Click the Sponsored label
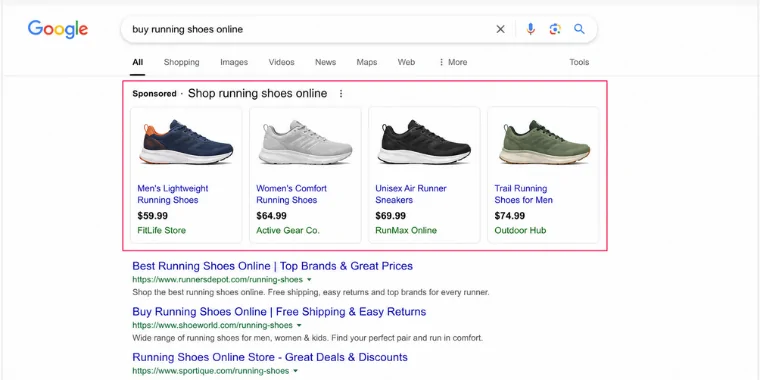 pyautogui.click(x=154, y=94)
